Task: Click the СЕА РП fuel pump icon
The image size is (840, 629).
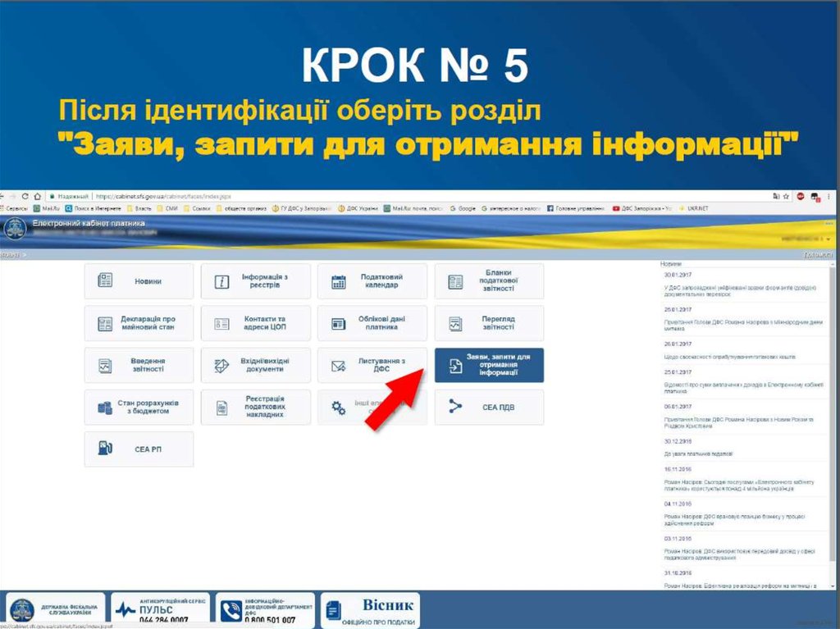Action: 105,448
